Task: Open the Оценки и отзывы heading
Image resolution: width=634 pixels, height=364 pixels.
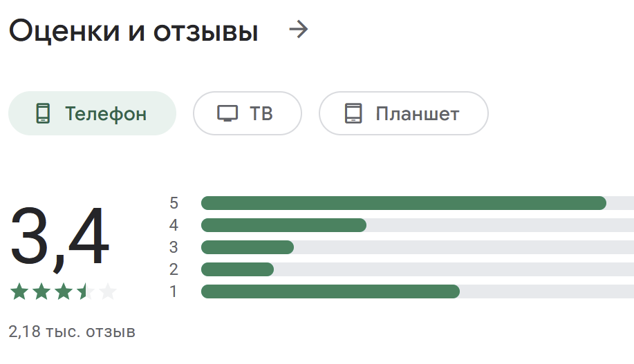Action: point(133,30)
